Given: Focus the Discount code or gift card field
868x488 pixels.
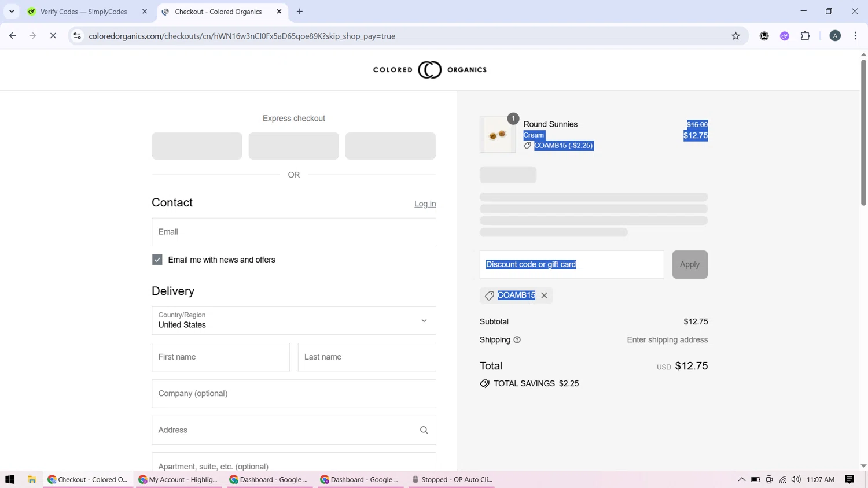Looking at the screenshot, I should tap(572, 264).
